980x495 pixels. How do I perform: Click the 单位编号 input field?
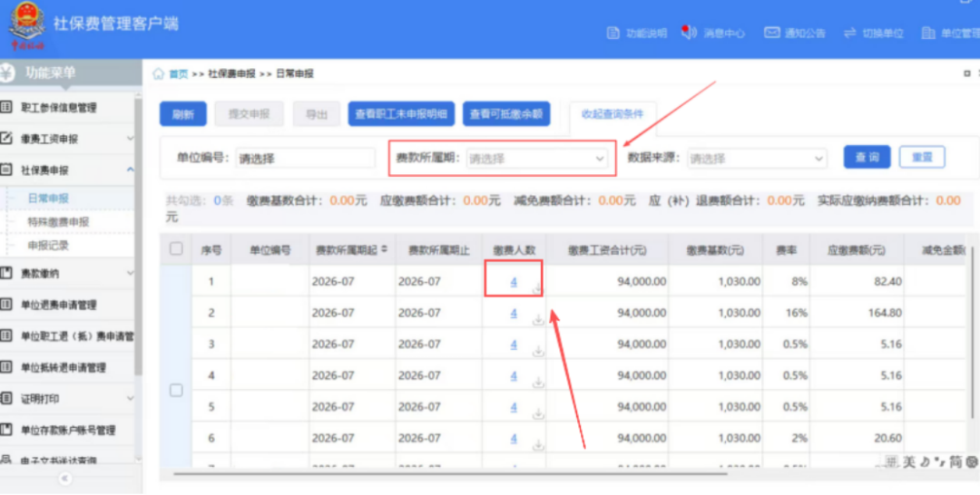[306, 159]
